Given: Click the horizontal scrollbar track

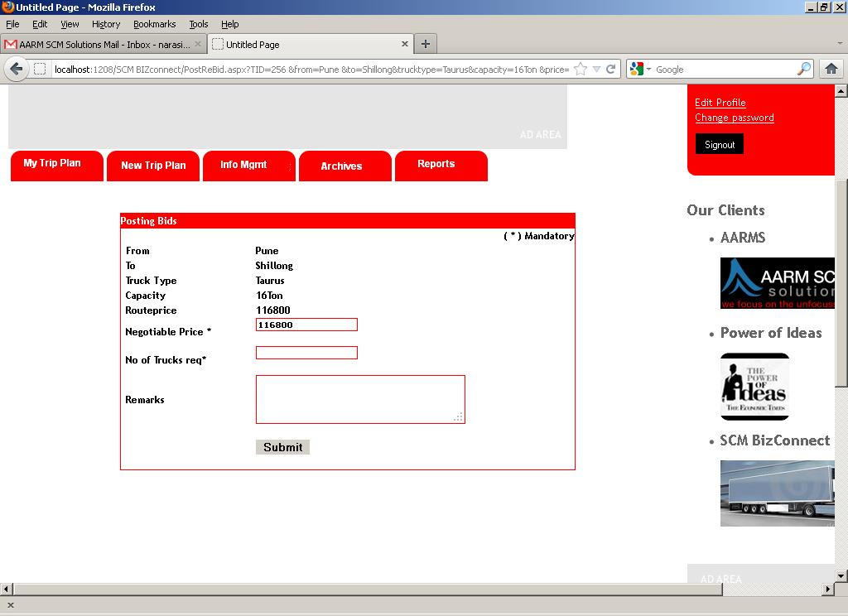Looking at the screenshot, I should pyautogui.click(x=772, y=589).
